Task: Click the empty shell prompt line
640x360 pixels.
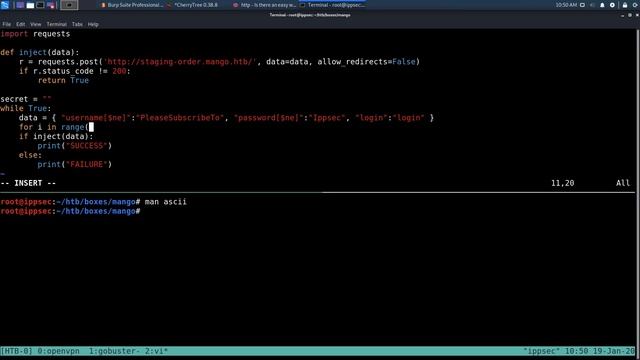Action: pos(70,211)
